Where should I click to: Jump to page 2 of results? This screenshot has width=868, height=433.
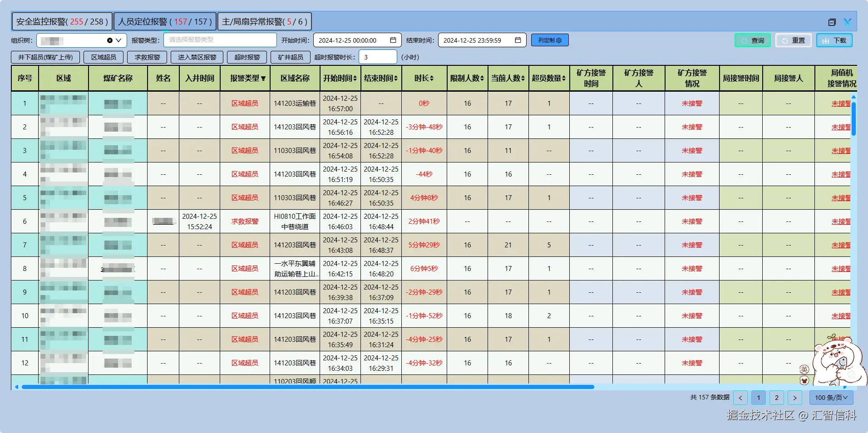point(777,398)
